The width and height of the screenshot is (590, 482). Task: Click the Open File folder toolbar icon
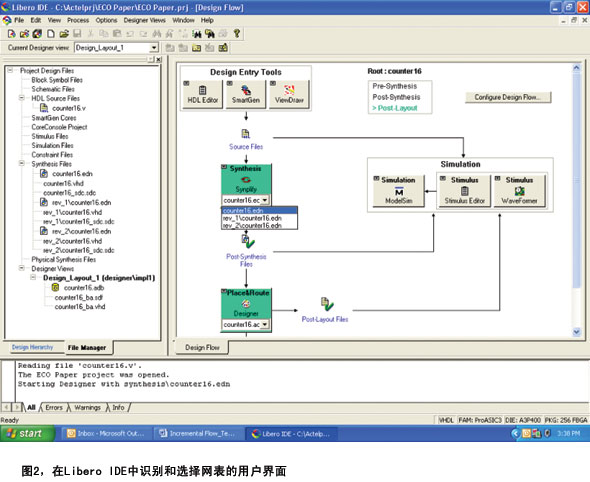[x=64, y=34]
